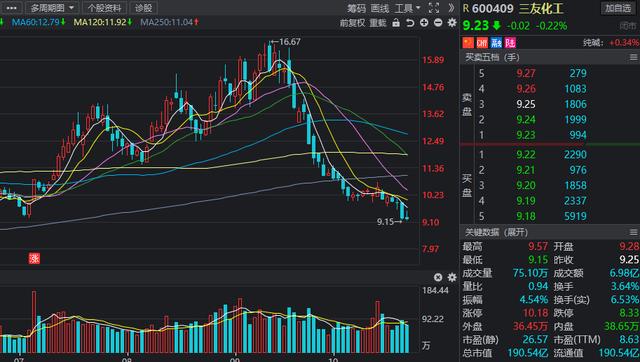The height and width of the screenshot is (362, 640).
Task: Toggle the chart lock icon
Action: click(x=396, y=23)
